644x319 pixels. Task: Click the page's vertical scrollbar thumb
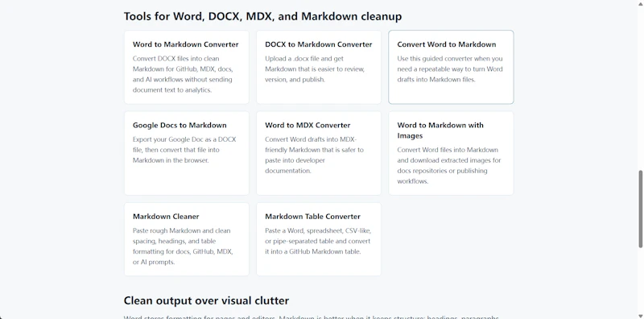pos(640,209)
